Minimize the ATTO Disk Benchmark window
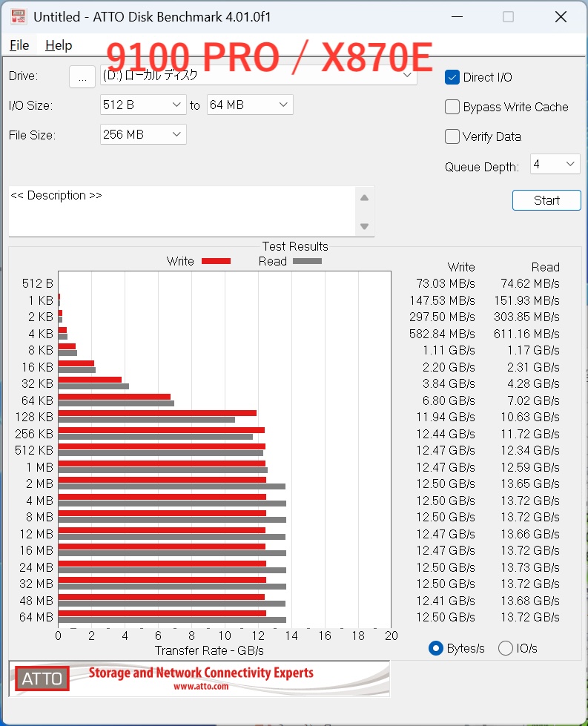 457,16
